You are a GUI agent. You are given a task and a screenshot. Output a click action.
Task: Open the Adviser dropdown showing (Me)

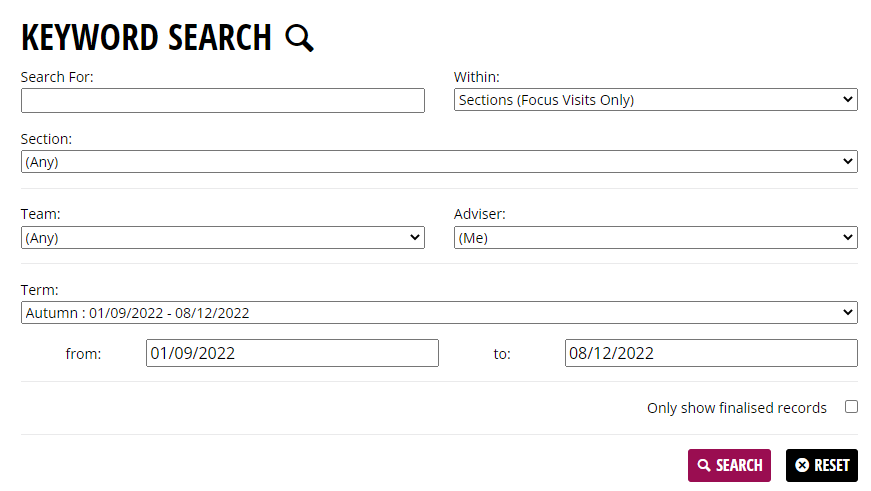pyautogui.click(x=655, y=238)
